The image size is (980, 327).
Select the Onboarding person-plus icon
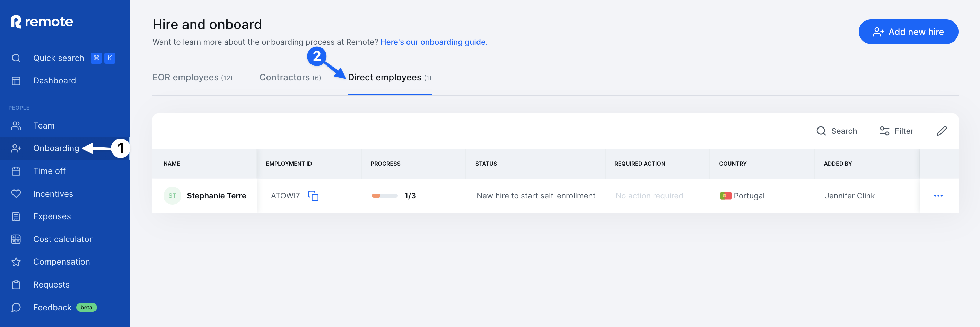click(x=16, y=148)
